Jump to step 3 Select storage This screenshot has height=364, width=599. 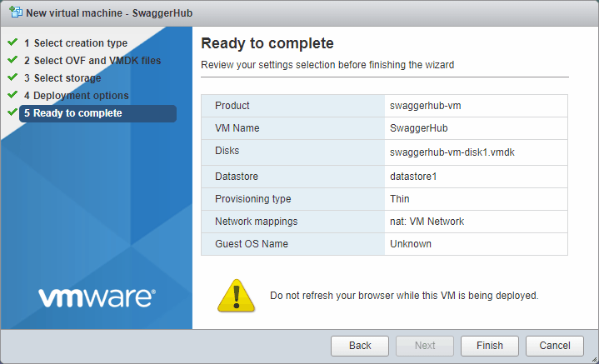coord(67,78)
